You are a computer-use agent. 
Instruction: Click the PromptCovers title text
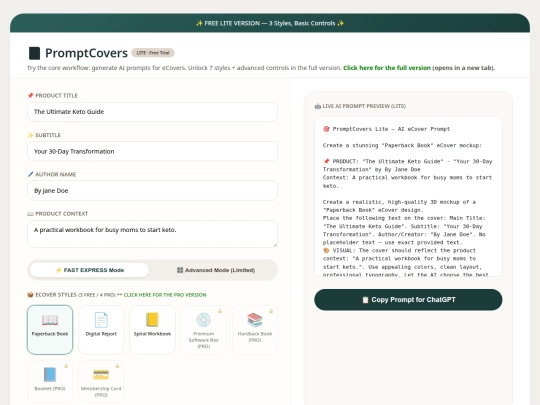[86, 53]
